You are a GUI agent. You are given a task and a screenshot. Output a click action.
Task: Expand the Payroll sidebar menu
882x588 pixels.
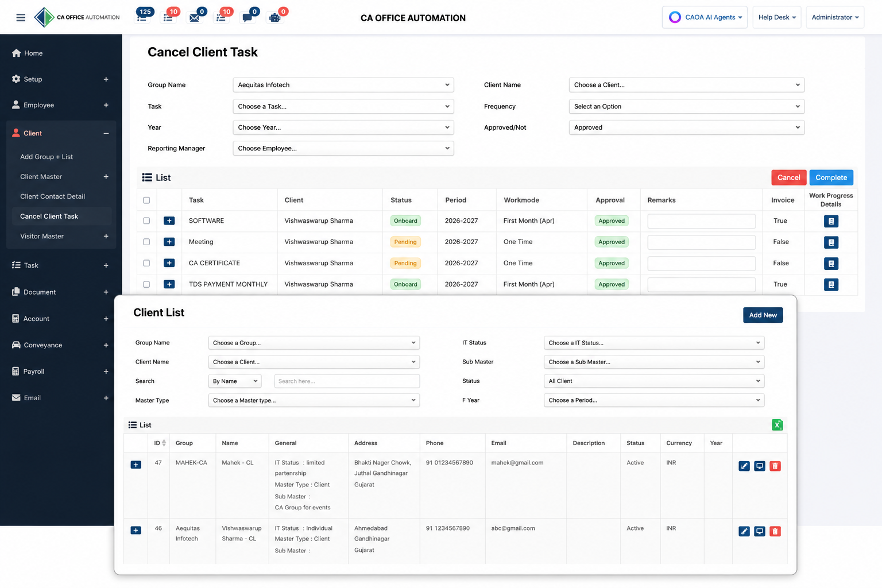pyautogui.click(x=60, y=372)
